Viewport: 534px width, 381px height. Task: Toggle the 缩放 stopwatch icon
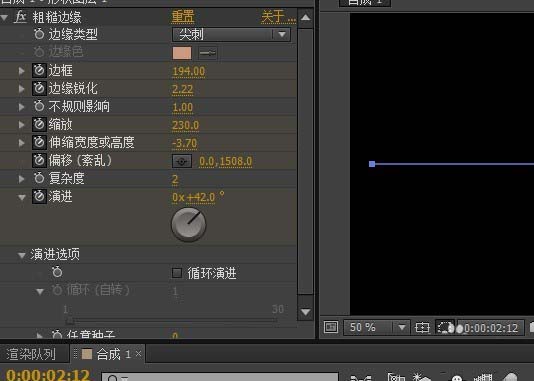click(x=39, y=124)
